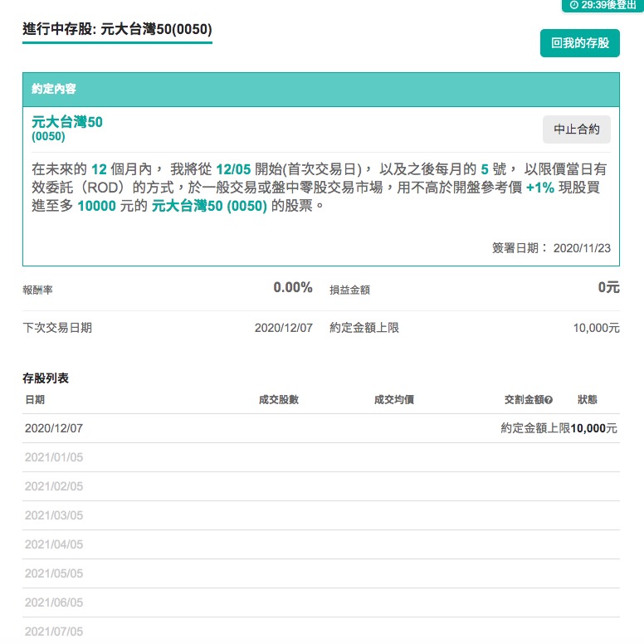Click the 12/05 first trade date text
Screen dimensions: 644x644
[x=233, y=169]
